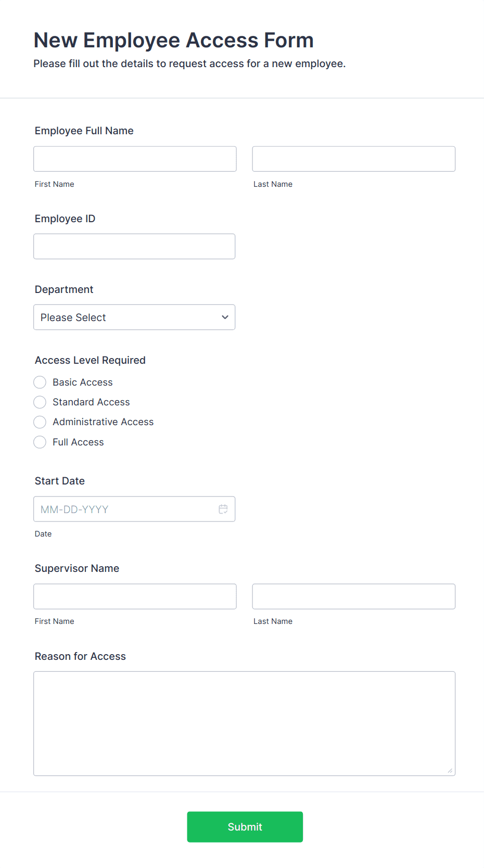Screen dimensions: 484x868
Task: Click the Access Level Required heading
Action: coord(90,360)
